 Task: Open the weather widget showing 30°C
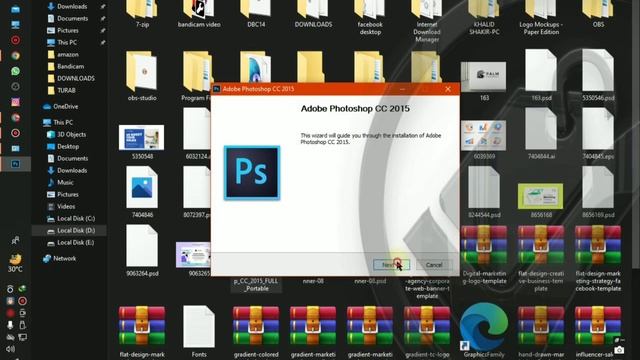16,263
